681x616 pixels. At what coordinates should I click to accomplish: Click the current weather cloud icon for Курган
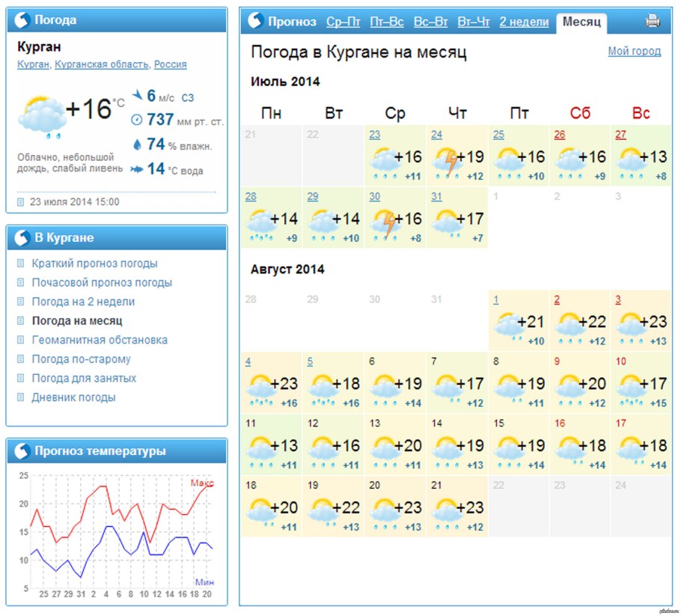click(41, 115)
